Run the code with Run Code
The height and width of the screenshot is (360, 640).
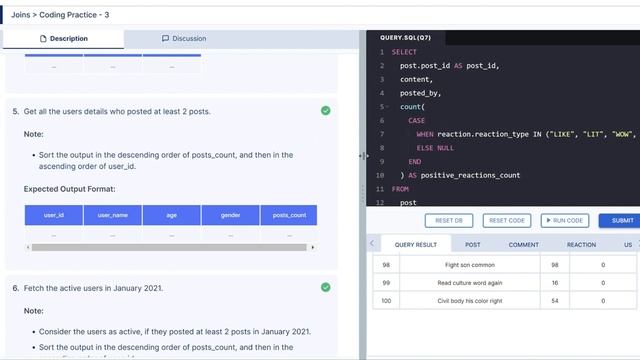[x=564, y=220]
